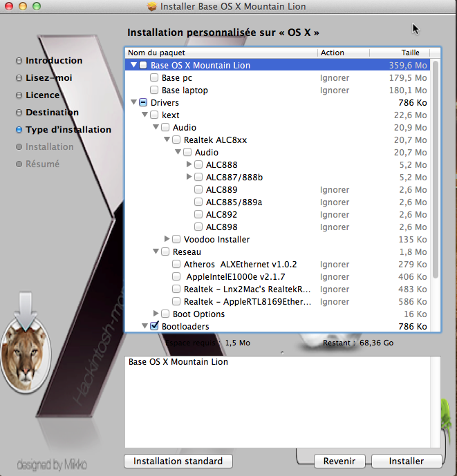
Task: Click the Installation standard button
Action: (178, 461)
